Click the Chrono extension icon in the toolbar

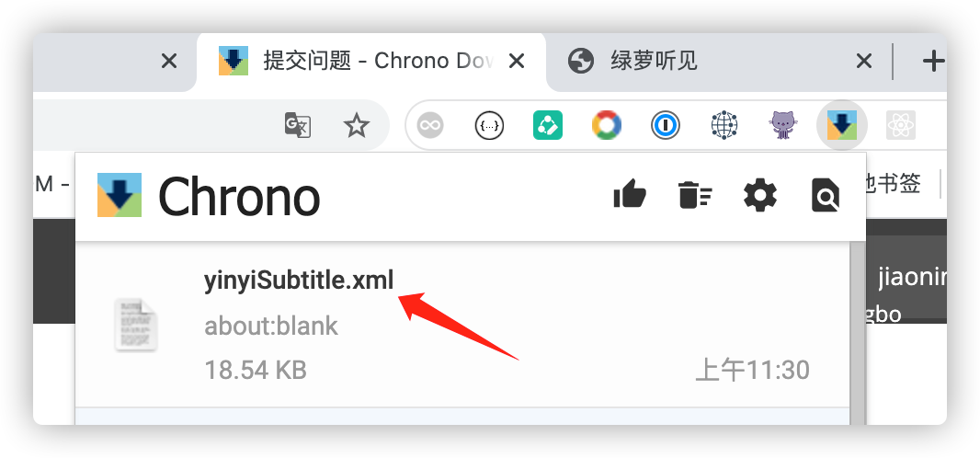[841, 125]
